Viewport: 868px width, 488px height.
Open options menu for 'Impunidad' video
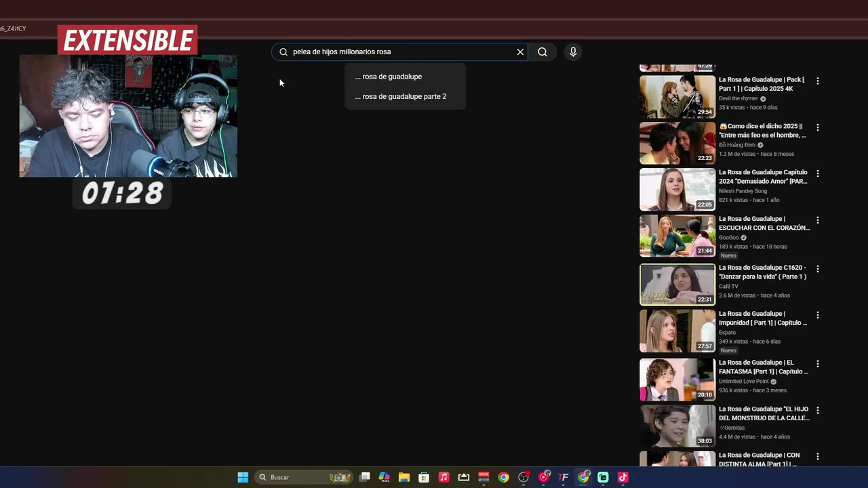(817, 315)
